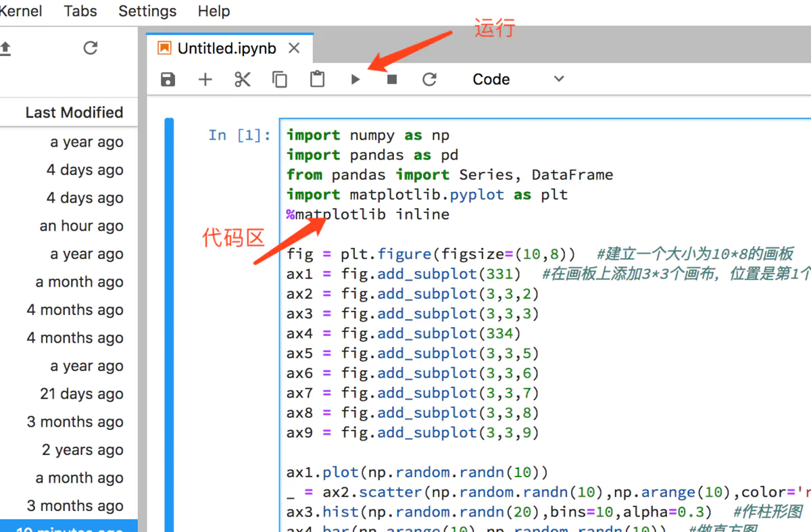Open the Help menu

point(214,11)
